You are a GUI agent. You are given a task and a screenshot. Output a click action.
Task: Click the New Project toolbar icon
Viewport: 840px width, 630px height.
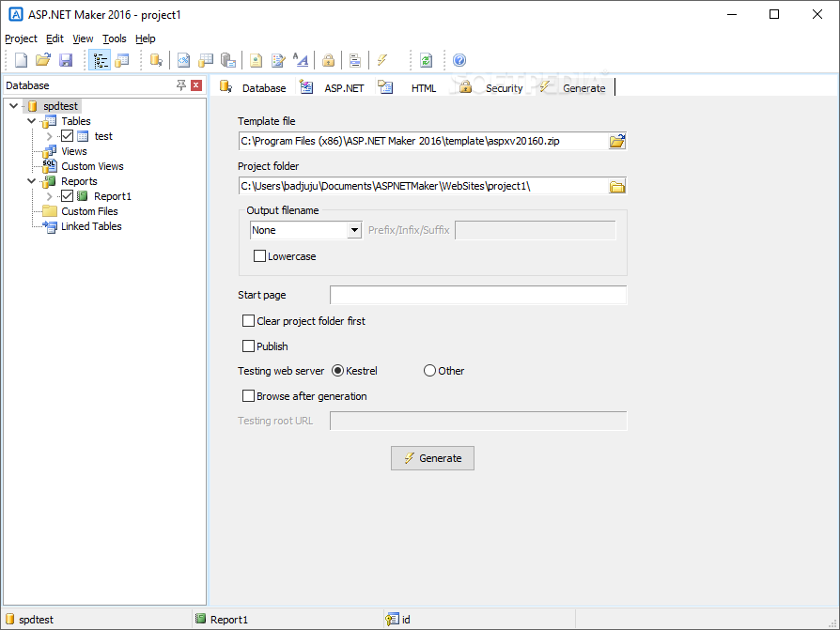pos(21,60)
